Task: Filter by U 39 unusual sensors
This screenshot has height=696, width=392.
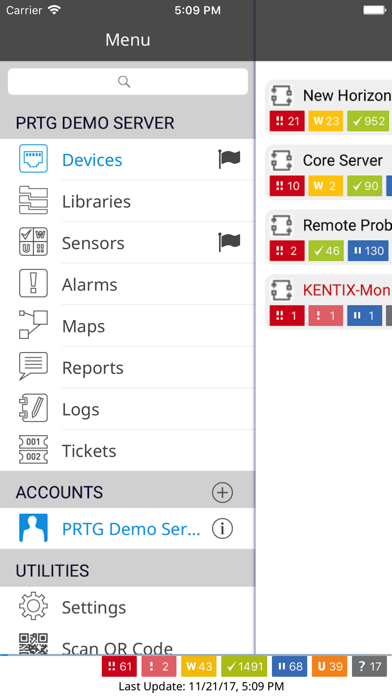Action: click(329, 666)
